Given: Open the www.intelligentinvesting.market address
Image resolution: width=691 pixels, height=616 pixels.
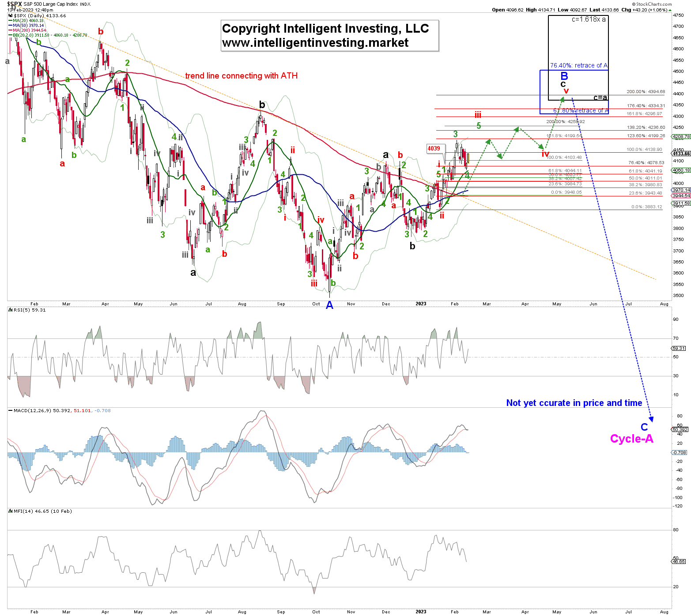Looking at the screenshot, I should coord(315,43).
